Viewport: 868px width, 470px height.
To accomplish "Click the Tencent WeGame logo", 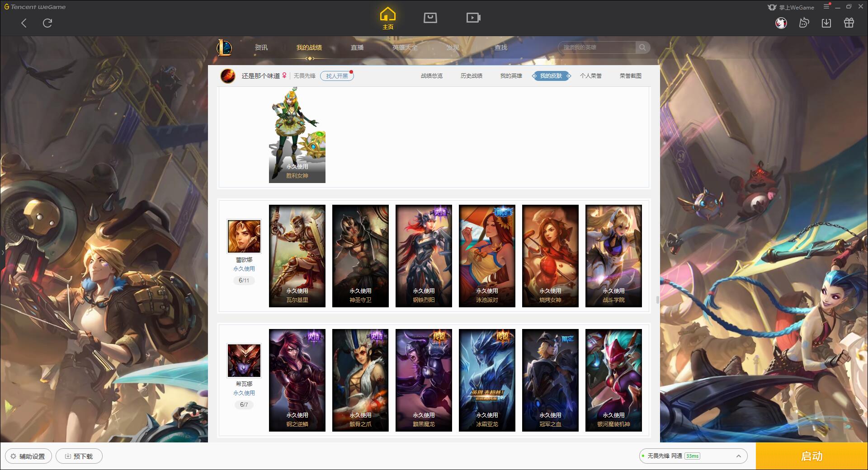I will 35,7.
